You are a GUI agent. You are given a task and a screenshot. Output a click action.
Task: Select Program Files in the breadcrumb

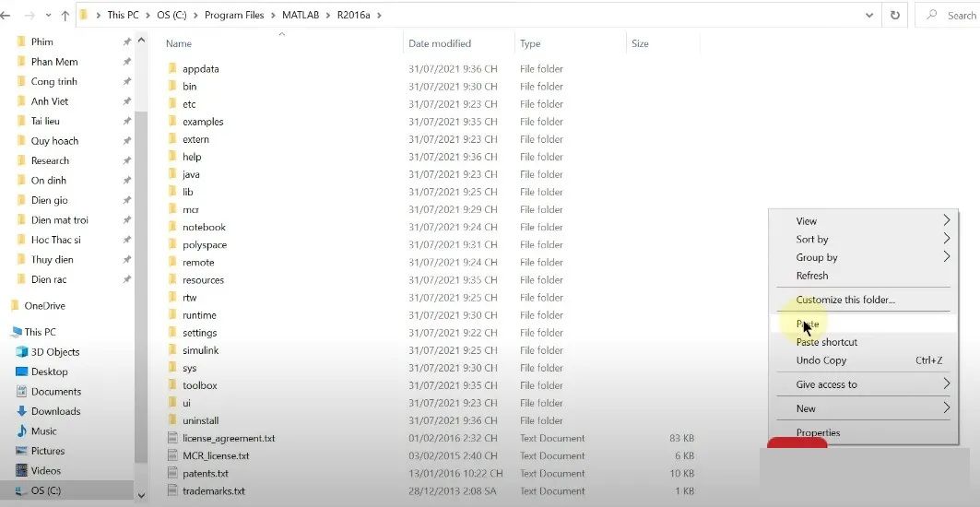(x=234, y=15)
